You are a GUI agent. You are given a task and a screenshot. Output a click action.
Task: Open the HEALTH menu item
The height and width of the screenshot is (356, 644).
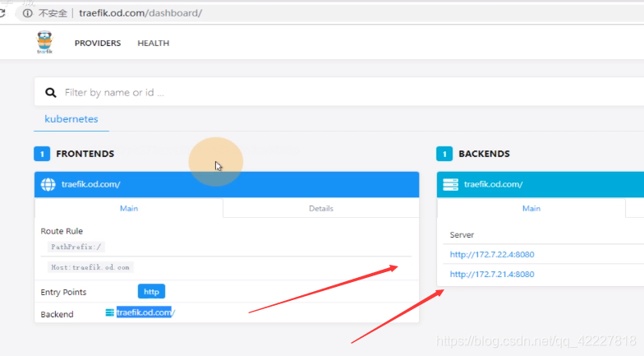coord(153,43)
